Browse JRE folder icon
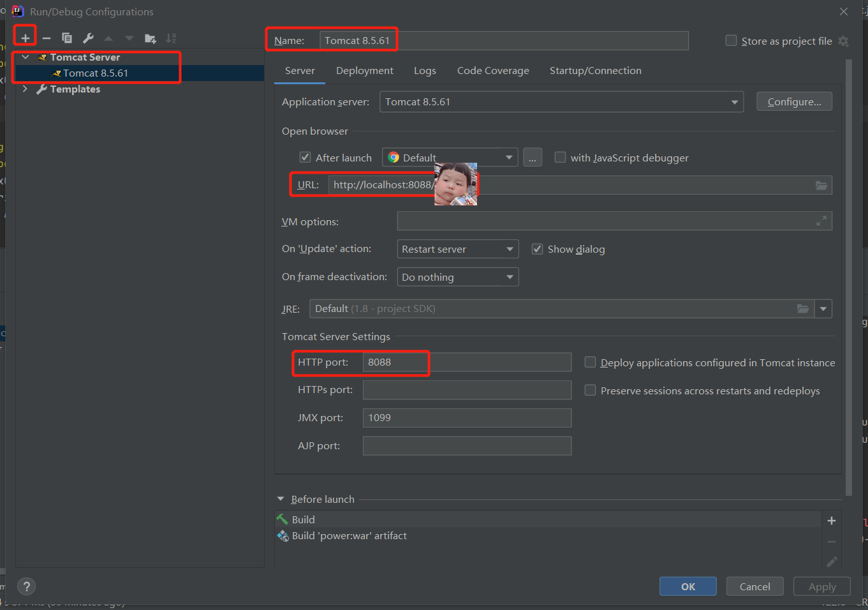 click(803, 309)
